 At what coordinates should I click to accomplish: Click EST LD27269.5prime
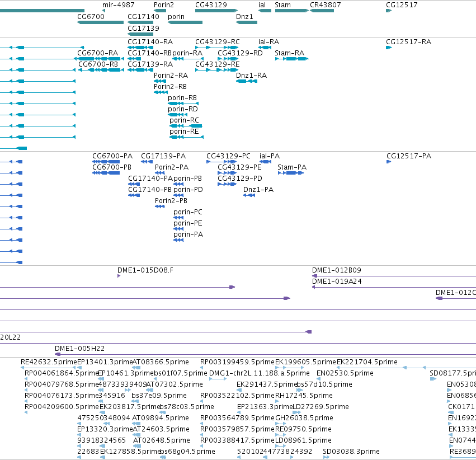pos(296,412)
